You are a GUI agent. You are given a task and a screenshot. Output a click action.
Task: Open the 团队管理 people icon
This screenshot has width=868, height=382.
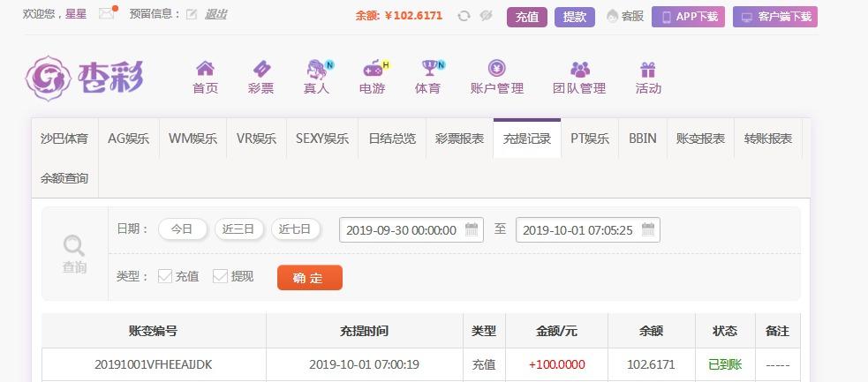579,69
